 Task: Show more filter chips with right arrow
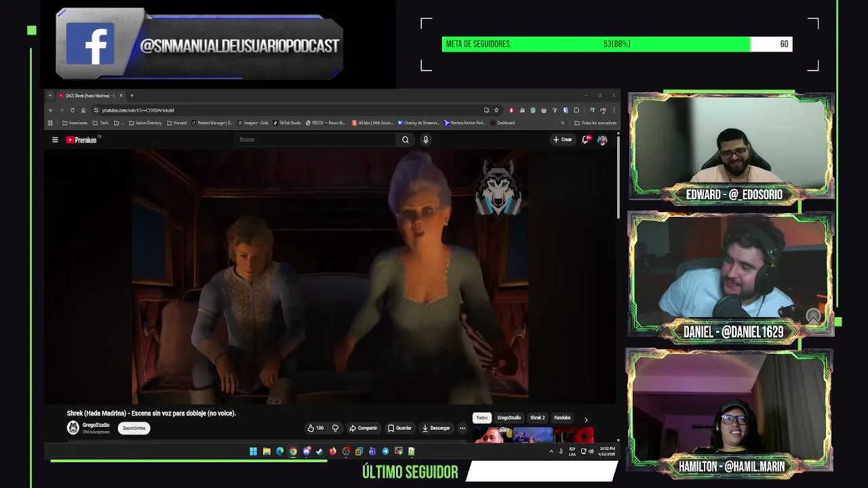[586, 420]
